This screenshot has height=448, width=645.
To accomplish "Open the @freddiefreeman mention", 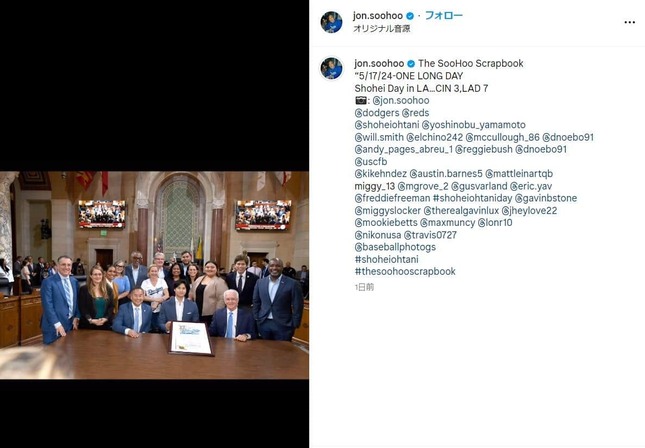I will (x=392, y=198).
